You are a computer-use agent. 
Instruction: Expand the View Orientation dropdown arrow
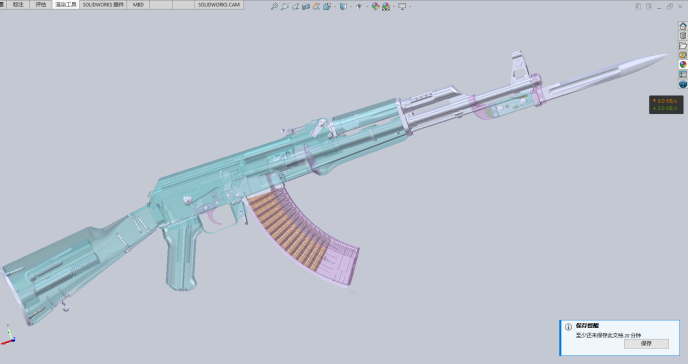[x=335, y=7]
